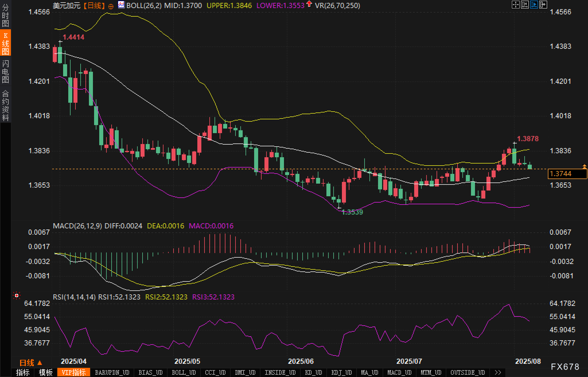The height and width of the screenshot is (377, 588).
Task: Open the 日线 period dropdown at bottom left
Action: click(31, 363)
